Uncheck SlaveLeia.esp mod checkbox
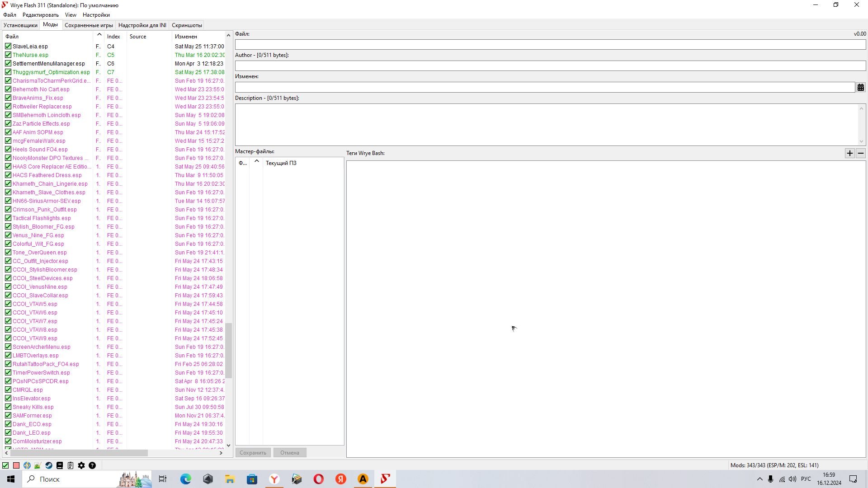The width and height of the screenshot is (868, 488). pos(8,46)
